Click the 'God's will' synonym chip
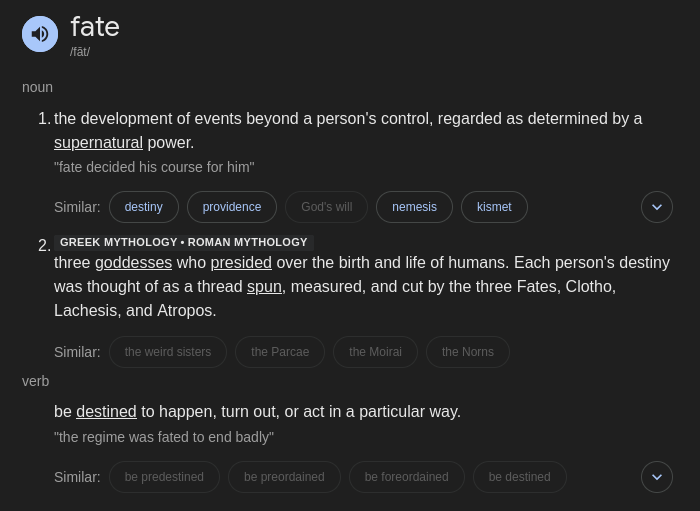The height and width of the screenshot is (511, 700). coord(326,207)
